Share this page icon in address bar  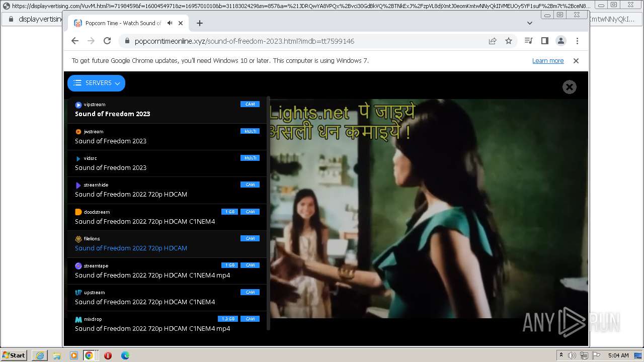click(493, 41)
